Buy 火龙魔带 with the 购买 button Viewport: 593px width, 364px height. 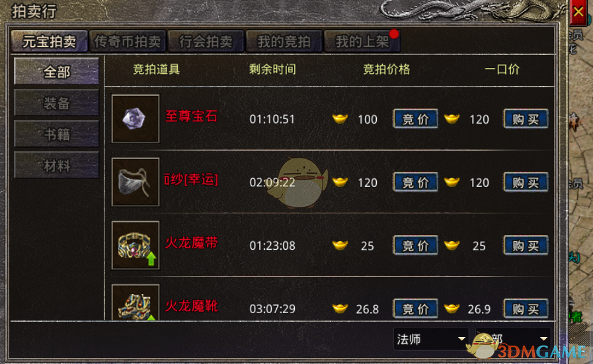[x=526, y=246]
